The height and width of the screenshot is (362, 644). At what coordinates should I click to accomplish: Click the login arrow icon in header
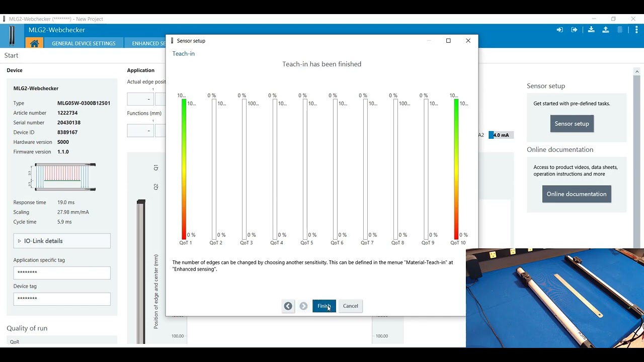click(559, 30)
